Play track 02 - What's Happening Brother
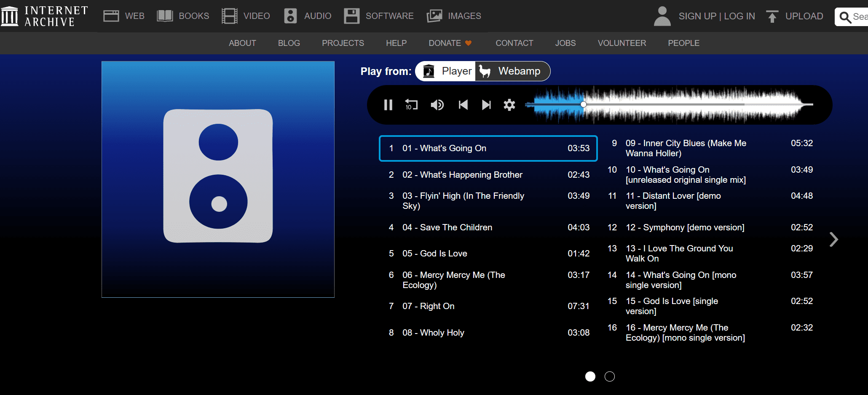 point(488,175)
